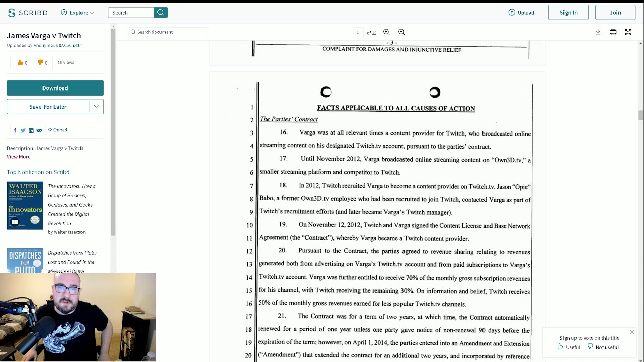Click the page number field
This screenshot has width=644, height=362.
(x=358, y=32)
